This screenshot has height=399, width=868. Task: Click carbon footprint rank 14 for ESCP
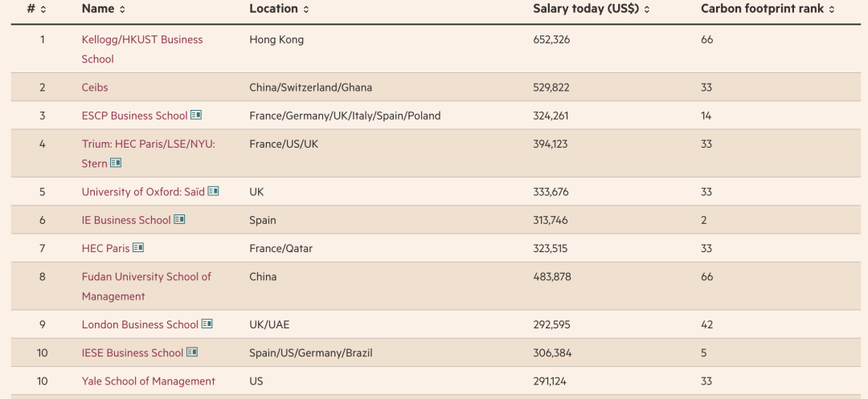point(706,116)
